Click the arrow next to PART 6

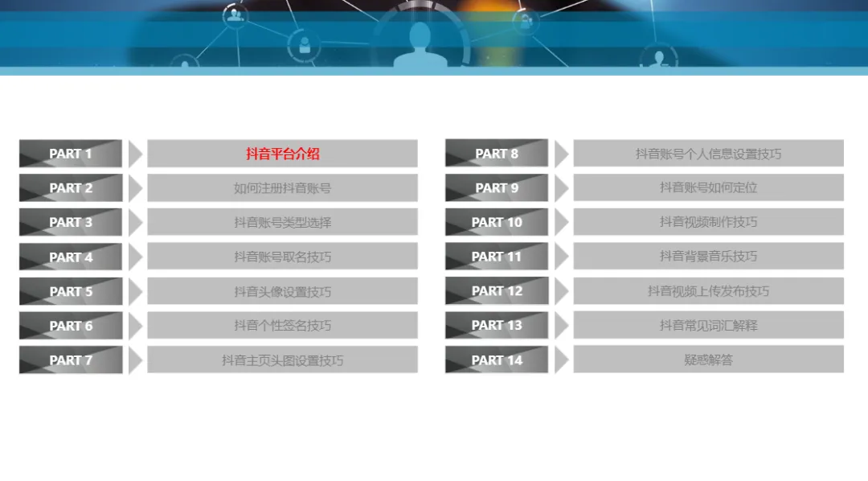(135, 325)
